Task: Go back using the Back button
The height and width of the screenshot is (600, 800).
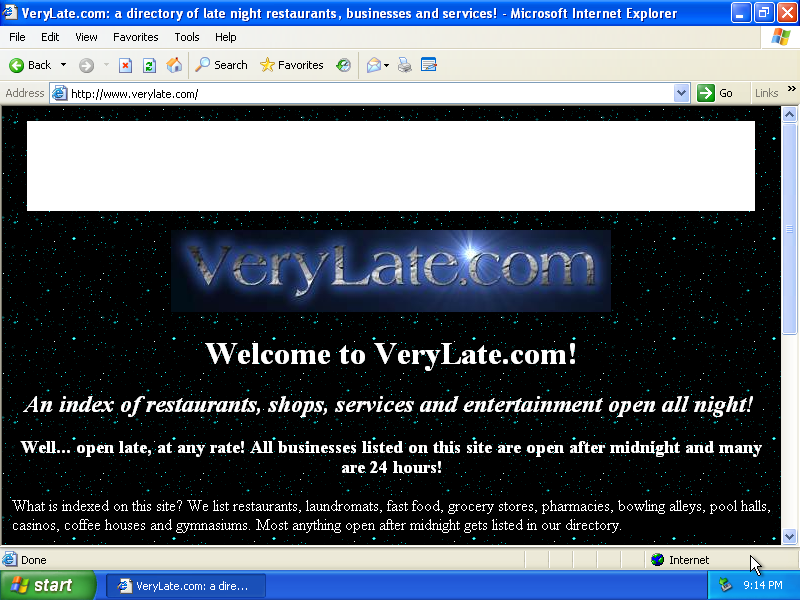Action: [30, 65]
